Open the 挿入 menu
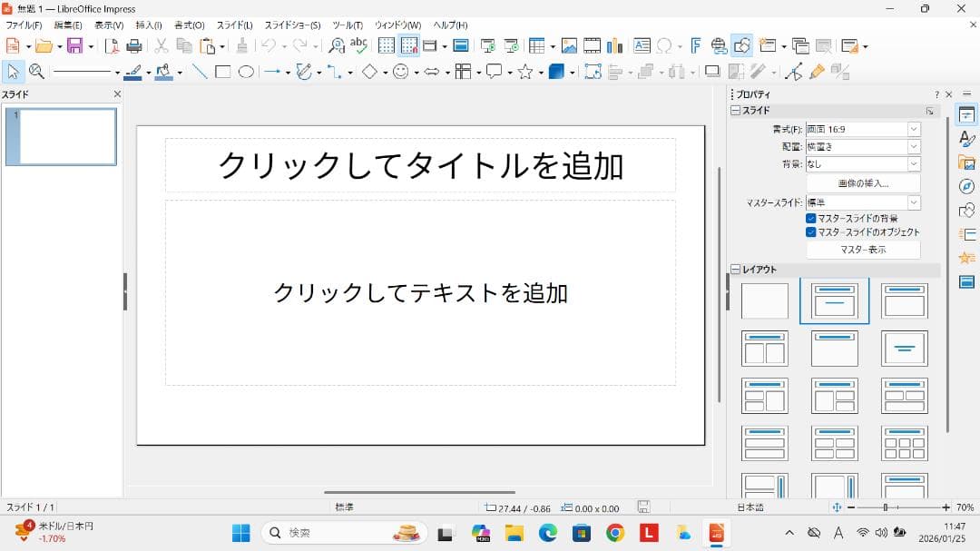Screen dimensions: 980x551 click(147, 25)
